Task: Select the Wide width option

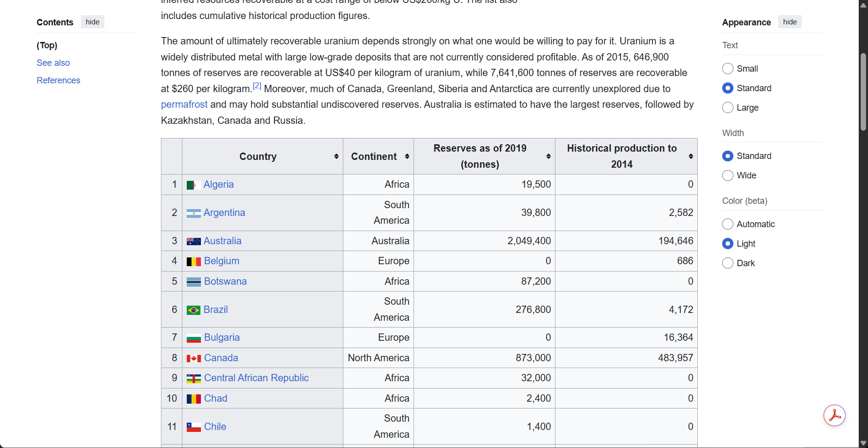Action: [728, 175]
